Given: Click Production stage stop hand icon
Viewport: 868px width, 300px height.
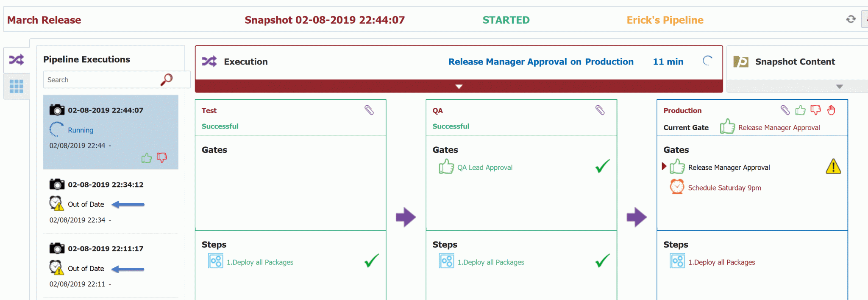Looking at the screenshot, I should [x=831, y=110].
